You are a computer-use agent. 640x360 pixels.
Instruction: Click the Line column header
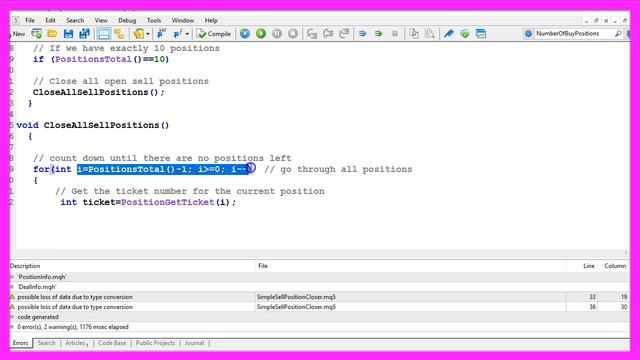pyautogui.click(x=582, y=266)
